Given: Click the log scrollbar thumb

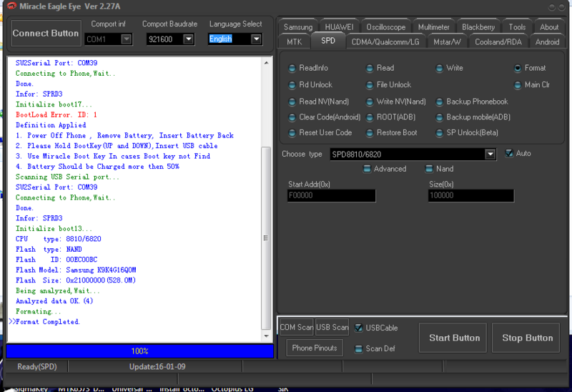Looking at the screenshot, I should [x=266, y=238].
